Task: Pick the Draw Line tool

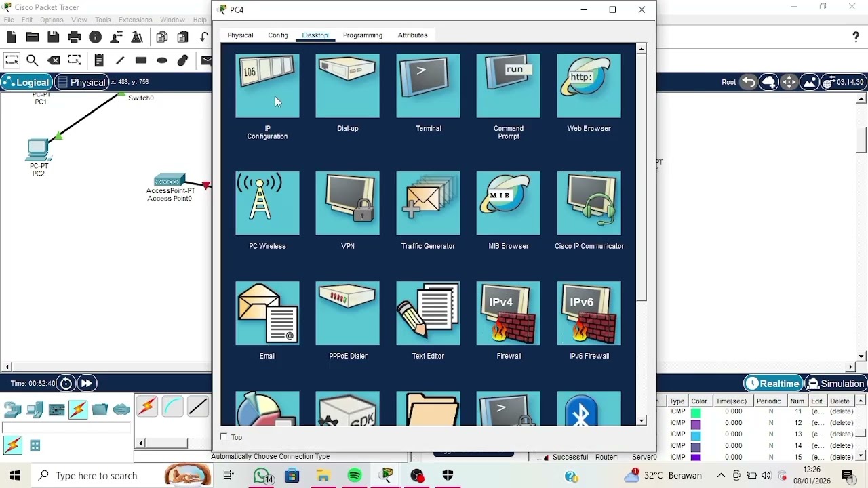Action: (120, 60)
